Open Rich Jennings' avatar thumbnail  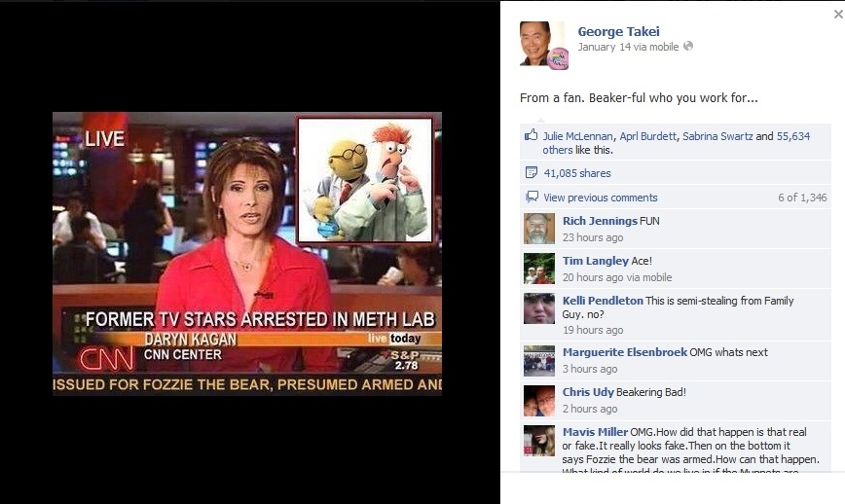point(539,229)
